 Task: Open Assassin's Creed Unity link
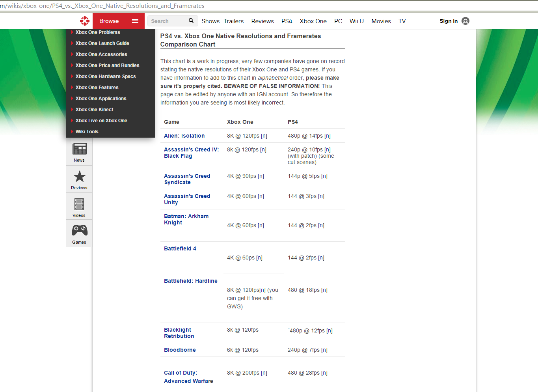click(x=187, y=199)
